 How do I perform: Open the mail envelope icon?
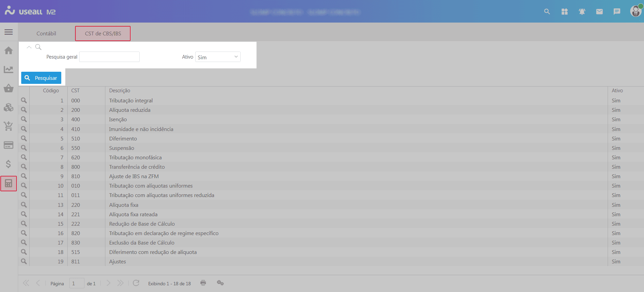click(x=599, y=12)
